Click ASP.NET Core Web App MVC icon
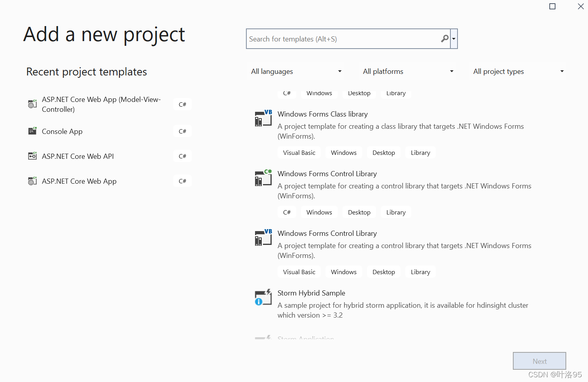 (x=32, y=104)
